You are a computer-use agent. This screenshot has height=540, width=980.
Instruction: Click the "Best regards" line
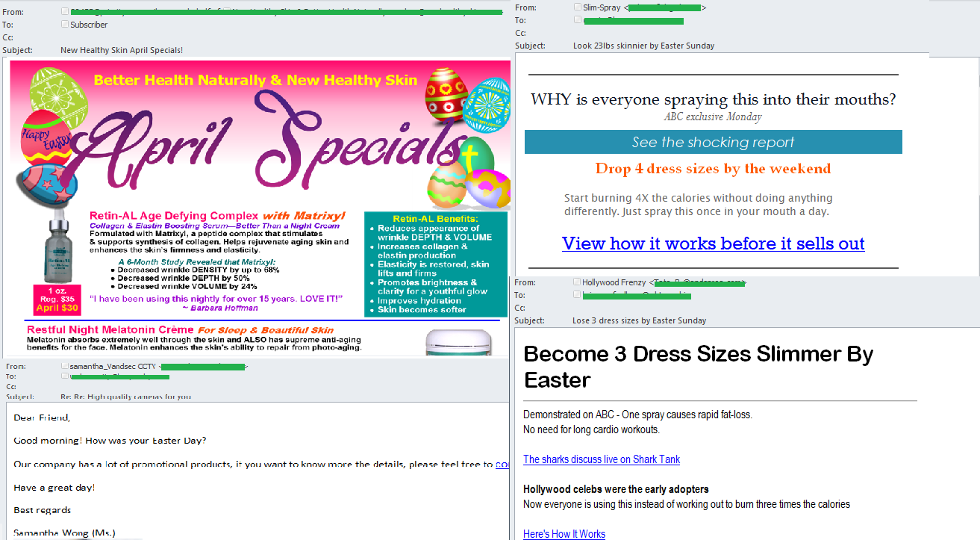click(43, 510)
